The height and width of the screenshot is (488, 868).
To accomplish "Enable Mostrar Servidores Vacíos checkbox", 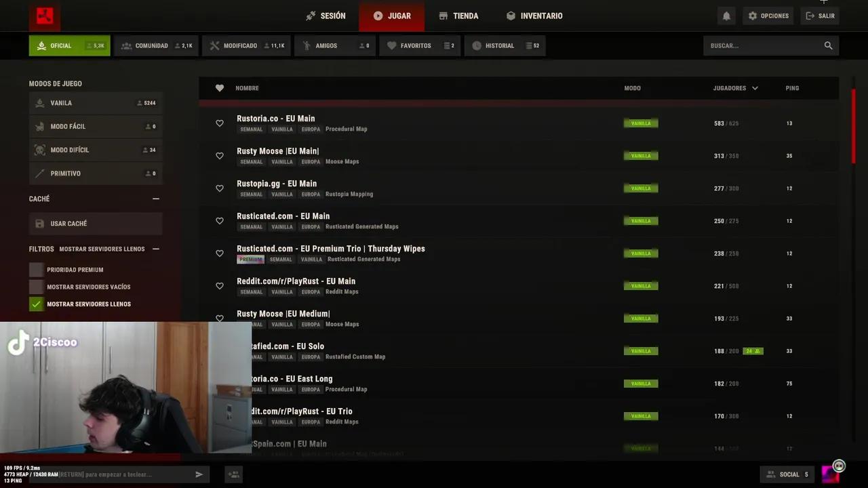I will 36,287.
